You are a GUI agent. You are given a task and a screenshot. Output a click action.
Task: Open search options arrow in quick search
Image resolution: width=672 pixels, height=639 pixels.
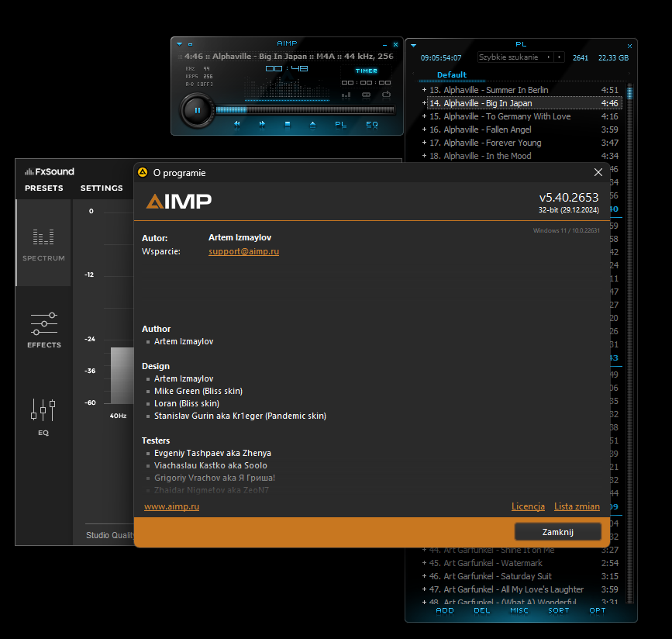[549, 57]
